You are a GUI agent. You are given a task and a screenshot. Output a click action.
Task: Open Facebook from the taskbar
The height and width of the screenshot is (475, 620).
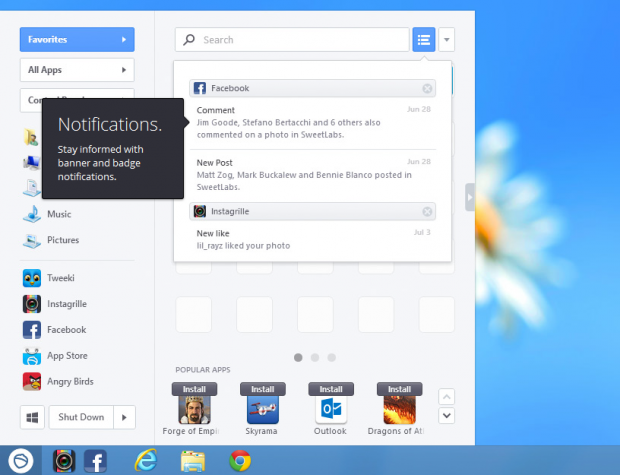[95, 461]
